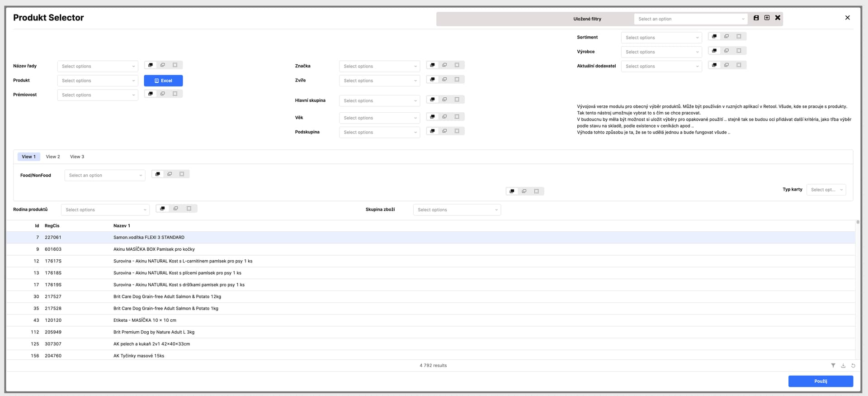This screenshot has width=868, height=396.
Task: Click the save icon beside Uložené filtry
Action: click(756, 18)
